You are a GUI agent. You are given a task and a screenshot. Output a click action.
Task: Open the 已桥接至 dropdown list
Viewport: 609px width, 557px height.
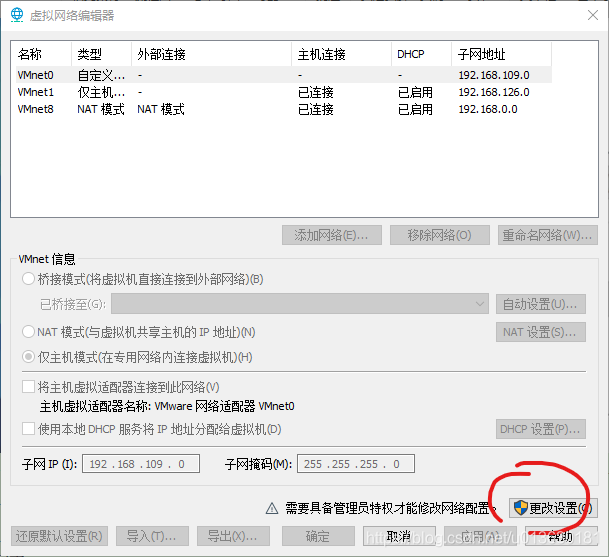click(x=299, y=304)
